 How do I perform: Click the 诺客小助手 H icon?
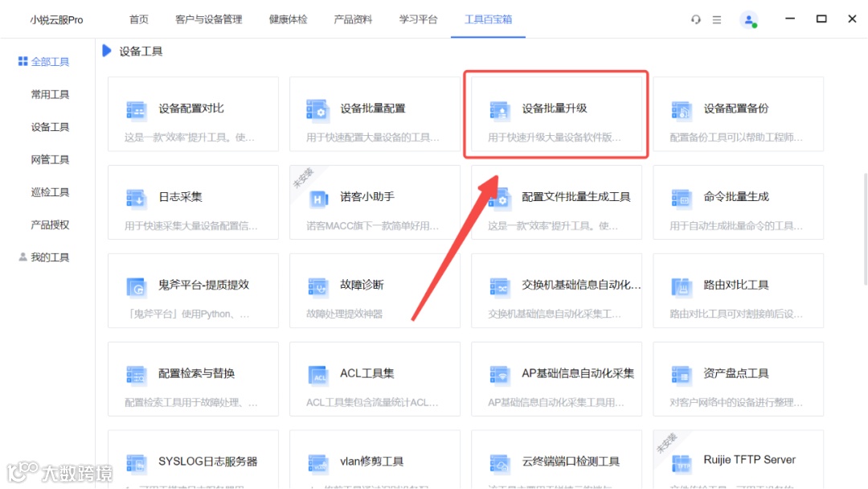317,199
